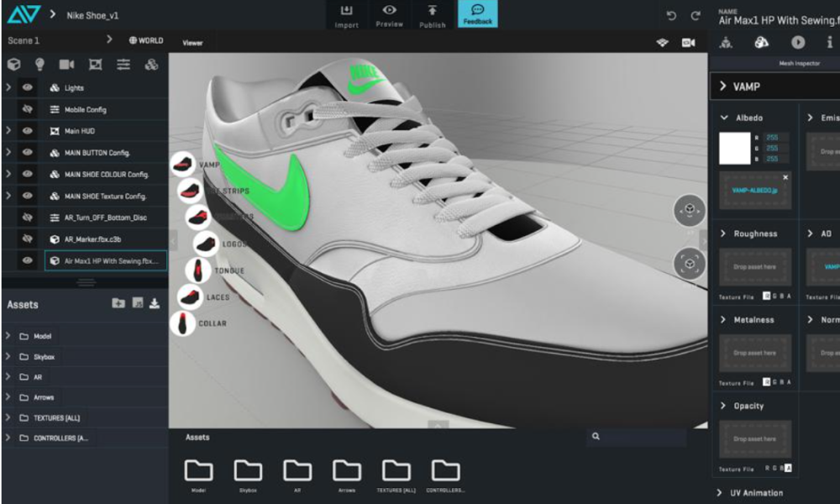The image size is (840, 504).
Task: Open the hierarchy inspector icon in right panel
Action: 726,42
